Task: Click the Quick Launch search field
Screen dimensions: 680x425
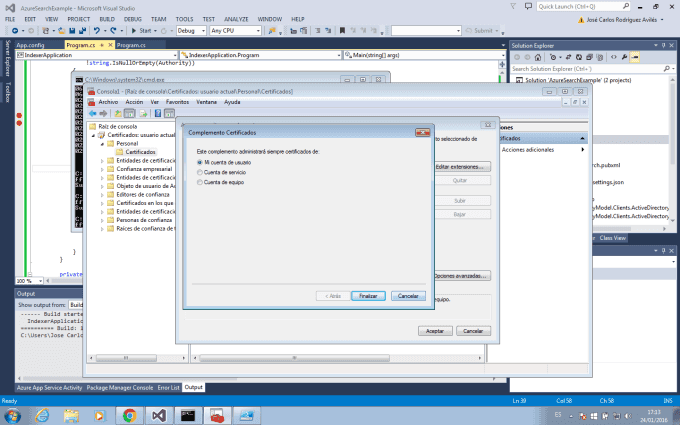Action: [x=583, y=7]
